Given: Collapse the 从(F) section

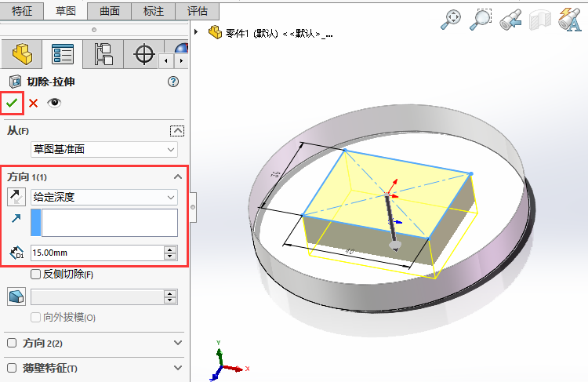Looking at the screenshot, I should [x=177, y=131].
